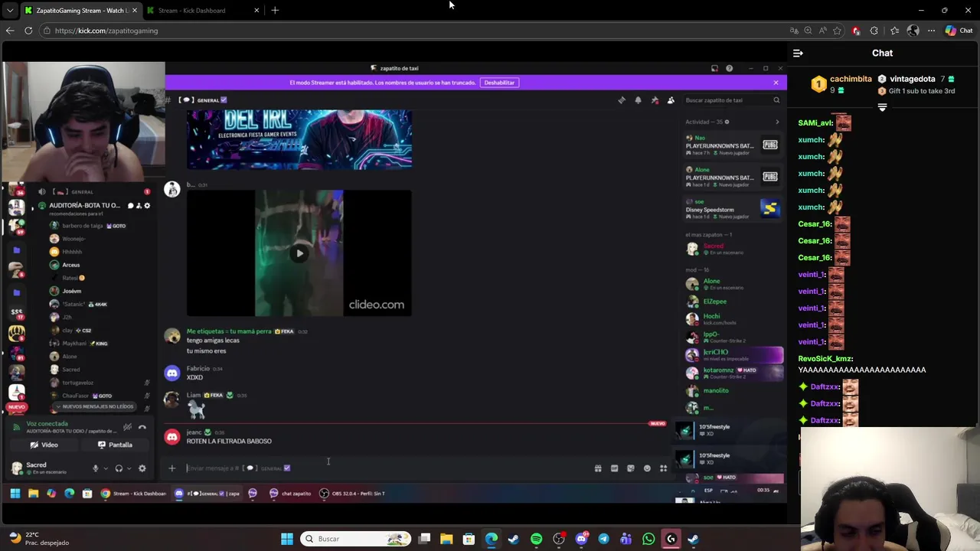Click the Video button in the voice panel
980x551 pixels.
[x=44, y=445]
